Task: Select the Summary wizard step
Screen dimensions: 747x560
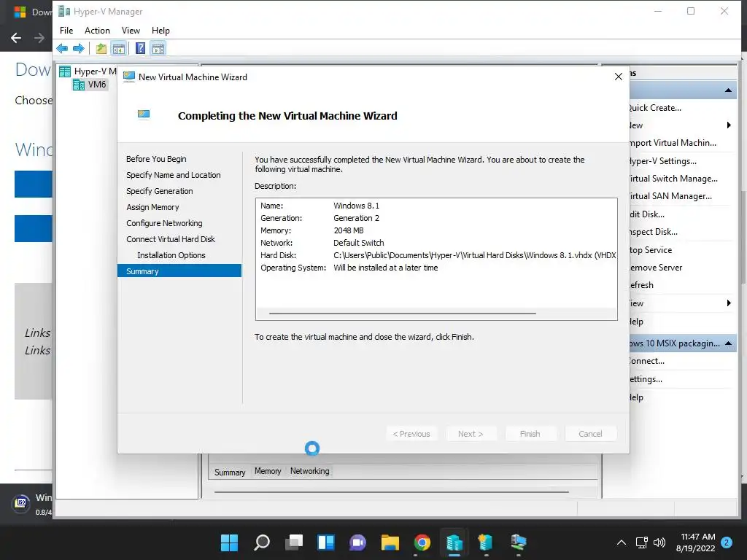Action: tap(179, 271)
